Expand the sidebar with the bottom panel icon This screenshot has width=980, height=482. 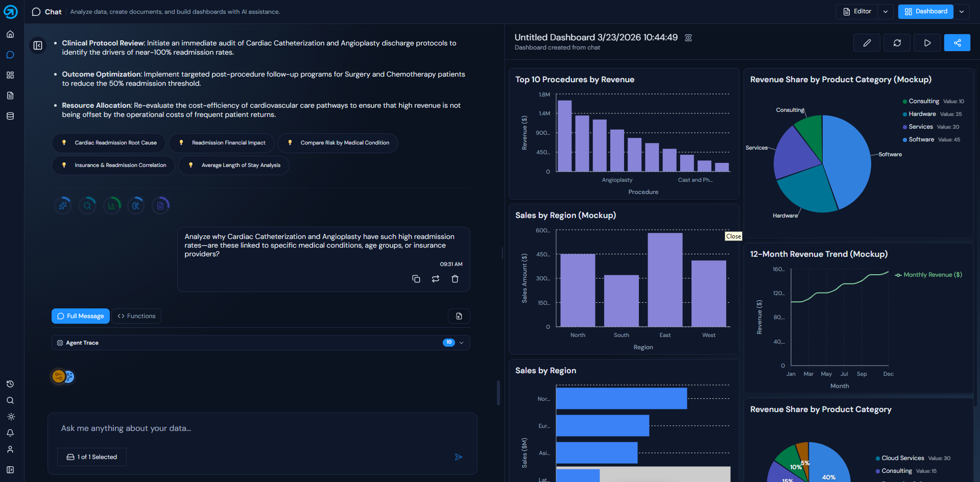pyautogui.click(x=10, y=470)
